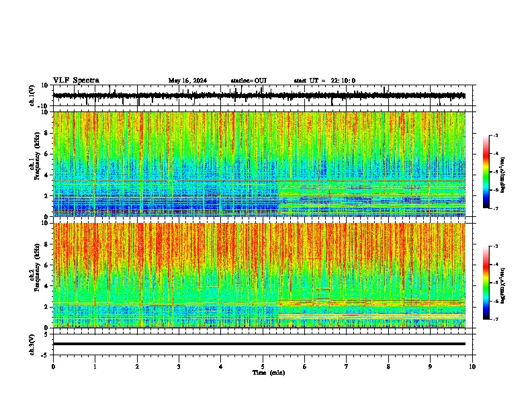Image resolution: width=532 pixels, height=411 pixels.
Task: Click the "ch.1(V)" waveform axis label
Action: [x=32, y=95]
